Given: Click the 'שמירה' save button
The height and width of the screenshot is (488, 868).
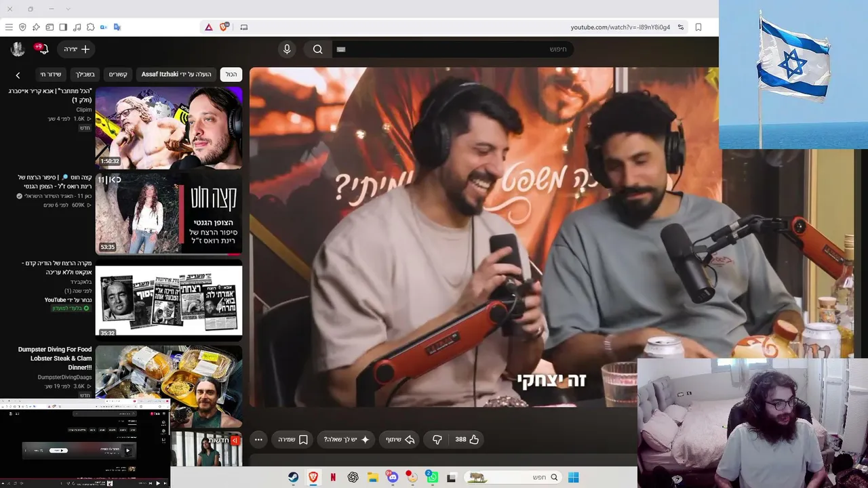Looking at the screenshot, I should pyautogui.click(x=292, y=439).
